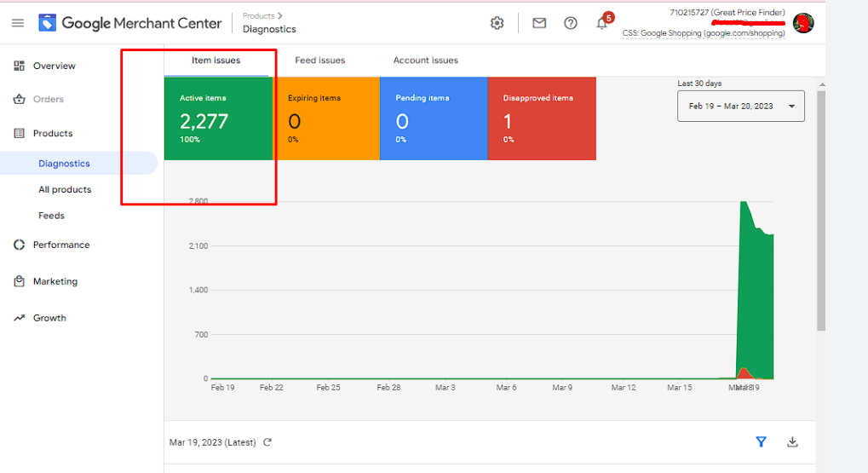The width and height of the screenshot is (868, 473).
Task: Click the 2,100 y-axis value
Action: tap(198, 245)
